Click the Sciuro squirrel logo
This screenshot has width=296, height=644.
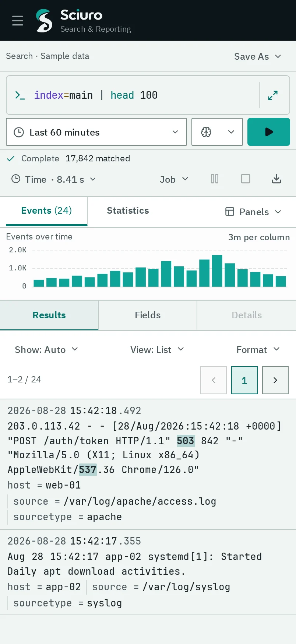[x=44, y=21]
